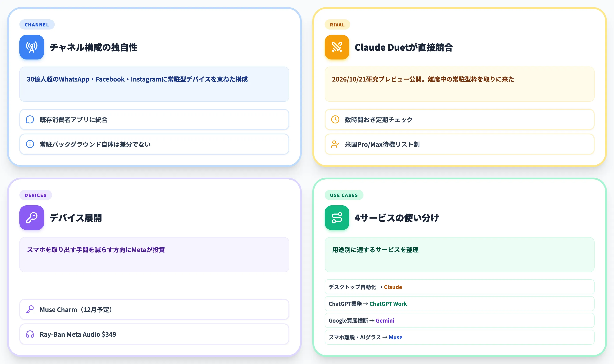Click the text Google資産横断
This screenshot has width=614, height=364.
point(348,320)
